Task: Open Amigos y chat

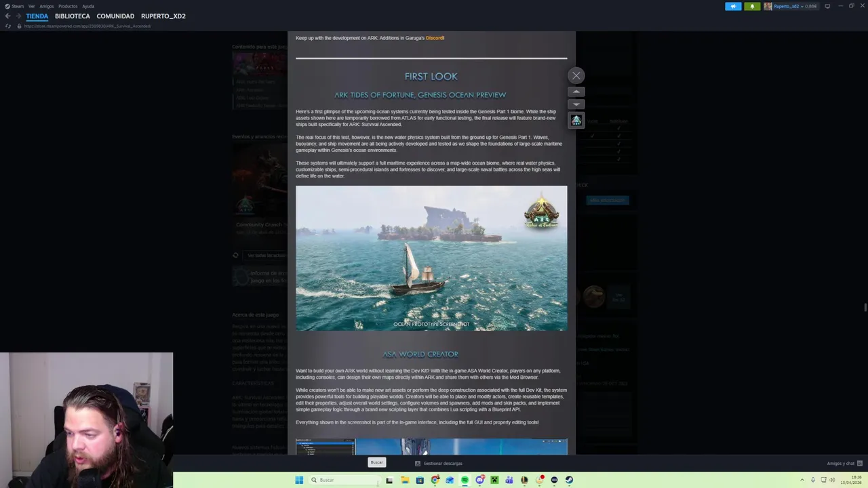Action: click(x=844, y=464)
